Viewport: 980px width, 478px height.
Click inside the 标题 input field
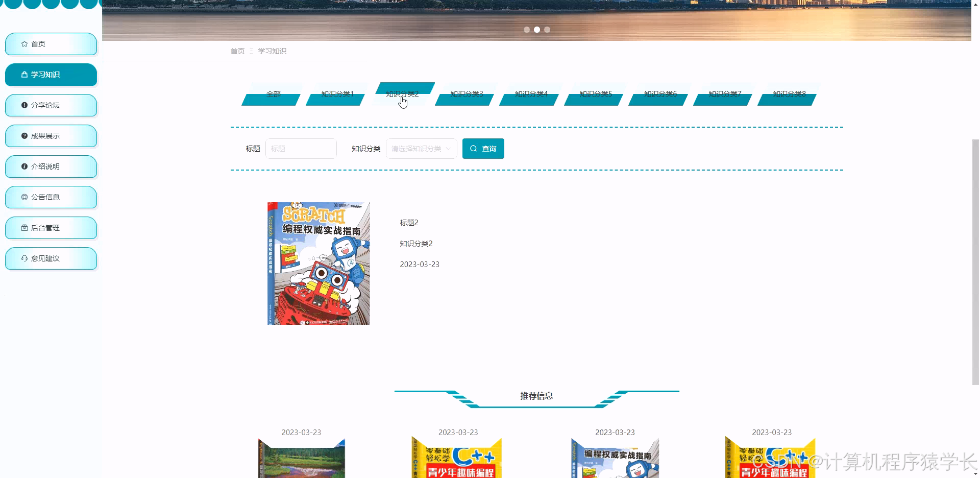coord(301,149)
